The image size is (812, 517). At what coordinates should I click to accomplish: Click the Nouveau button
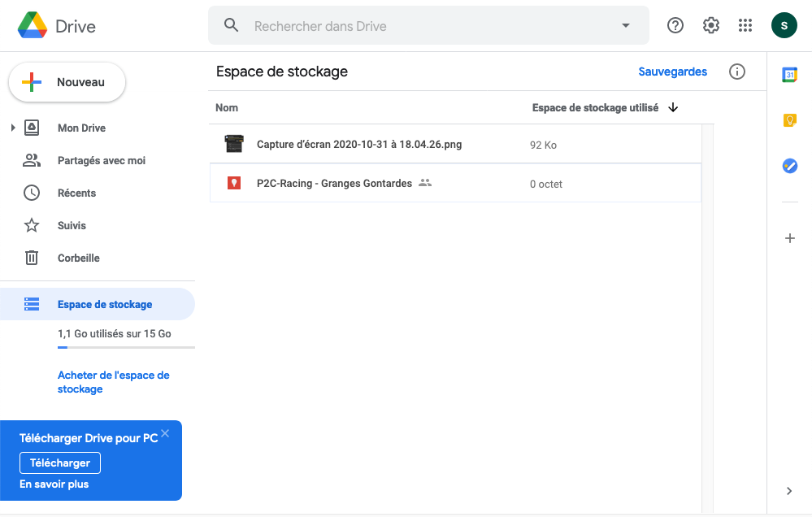(67, 82)
